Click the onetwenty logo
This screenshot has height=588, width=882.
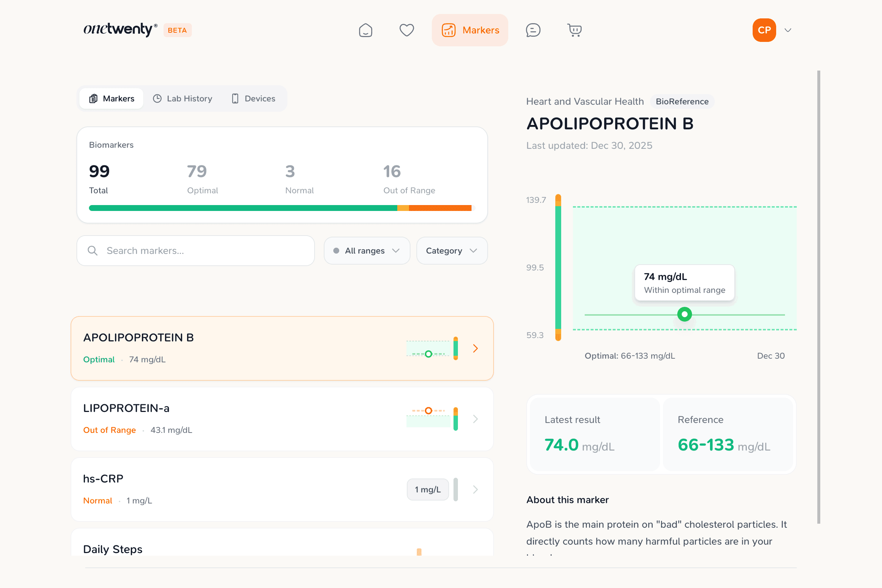(x=120, y=29)
